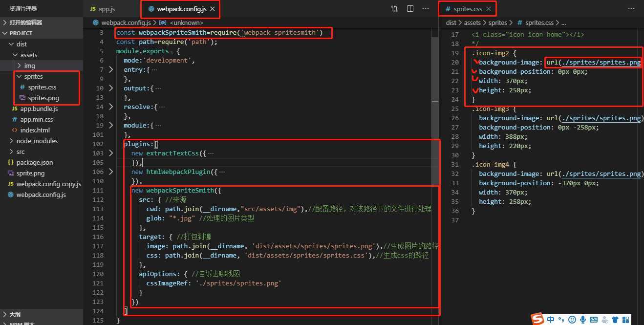The image size is (644, 325).
Task: Click the IME voice input microphone icon
Action: [582, 320]
